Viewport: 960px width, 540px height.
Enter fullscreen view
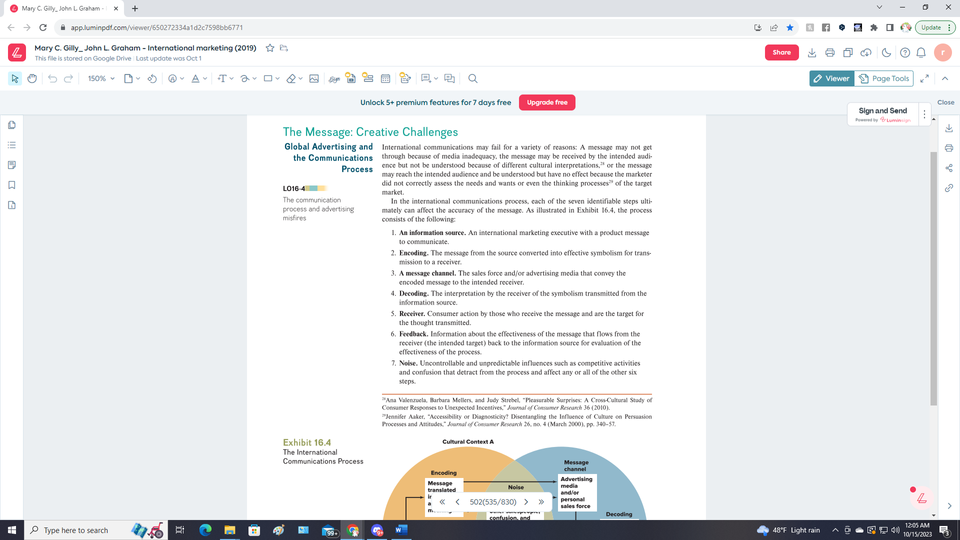click(x=924, y=78)
